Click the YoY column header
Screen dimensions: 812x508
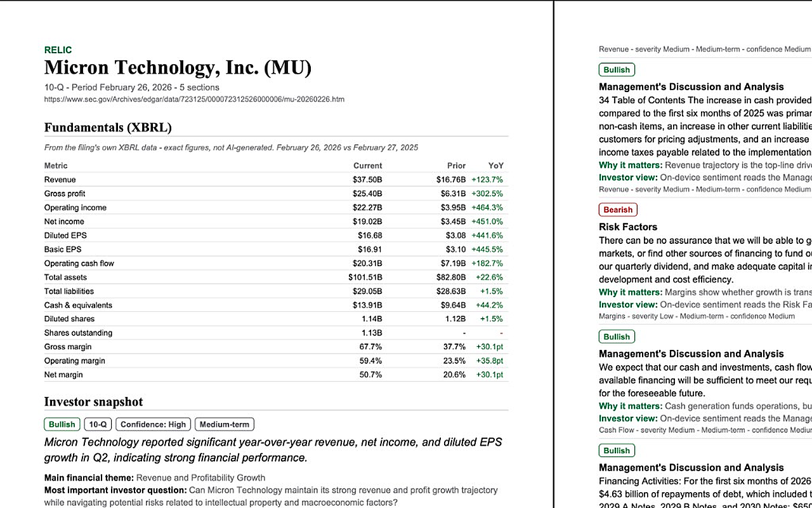click(x=495, y=166)
